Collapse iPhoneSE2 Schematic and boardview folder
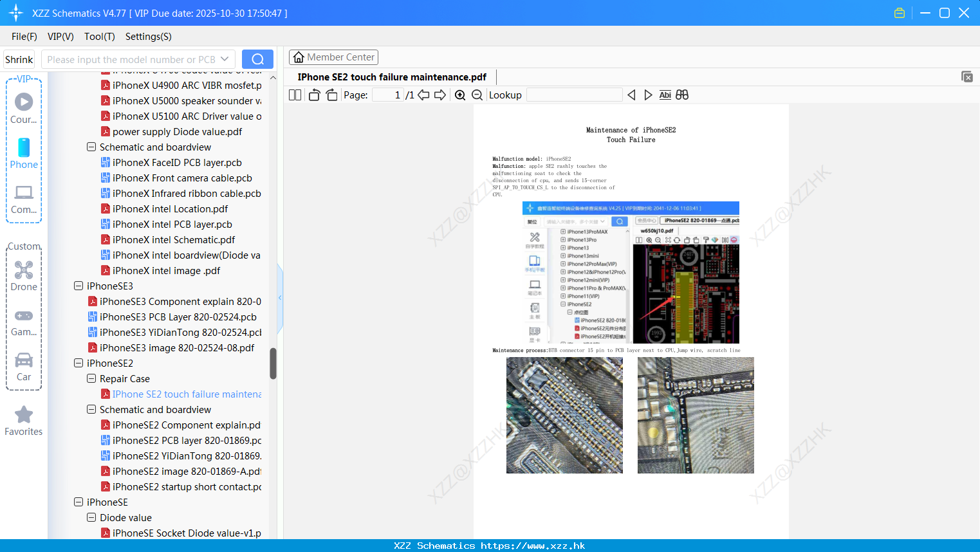 [x=91, y=409]
